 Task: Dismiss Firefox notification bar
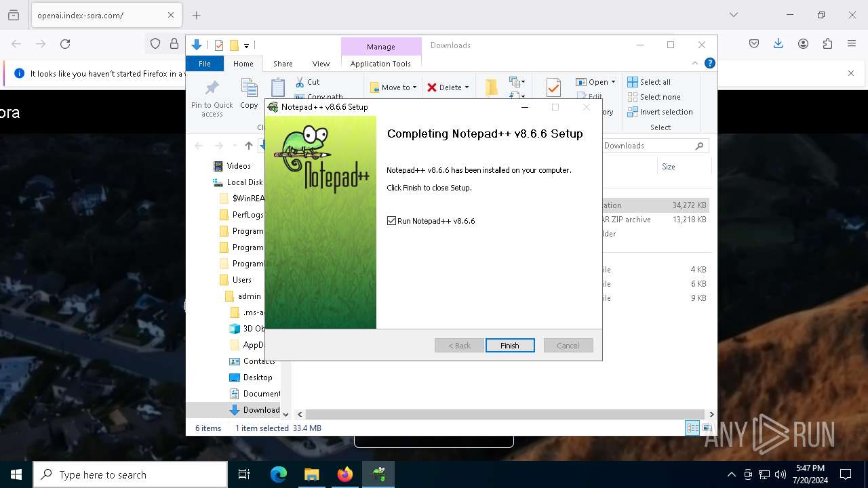pyautogui.click(x=851, y=73)
